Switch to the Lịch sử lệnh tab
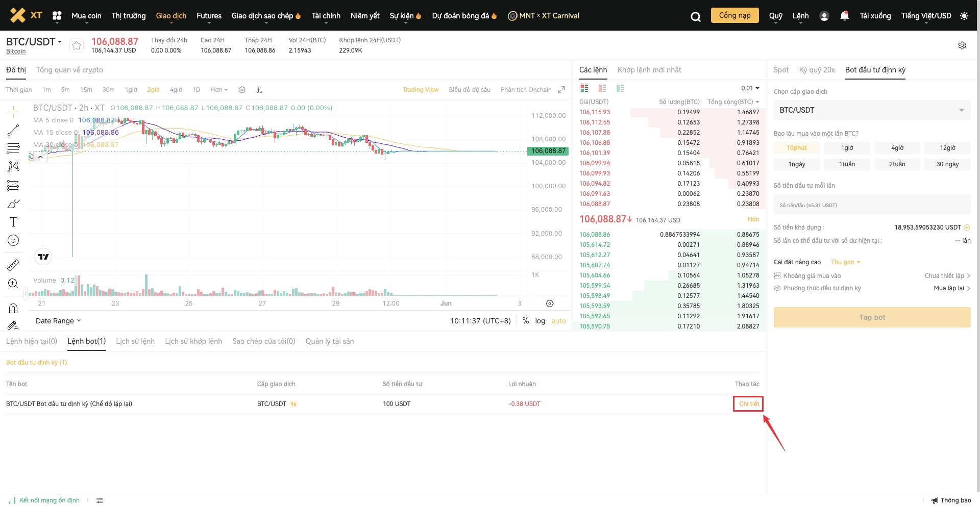Screen dimensions: 980x506 click(x=135, y=341)
